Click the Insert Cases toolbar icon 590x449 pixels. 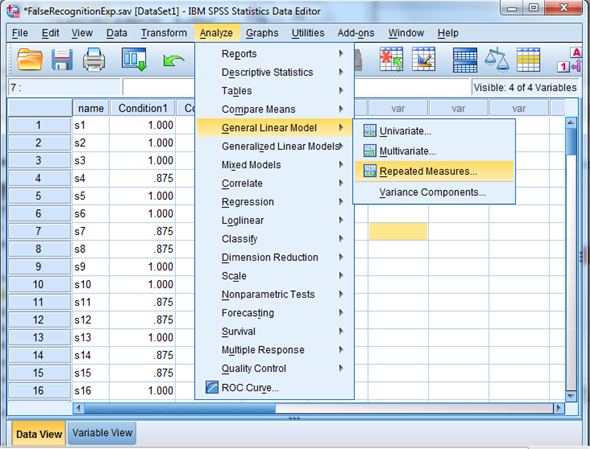[391, 59]
